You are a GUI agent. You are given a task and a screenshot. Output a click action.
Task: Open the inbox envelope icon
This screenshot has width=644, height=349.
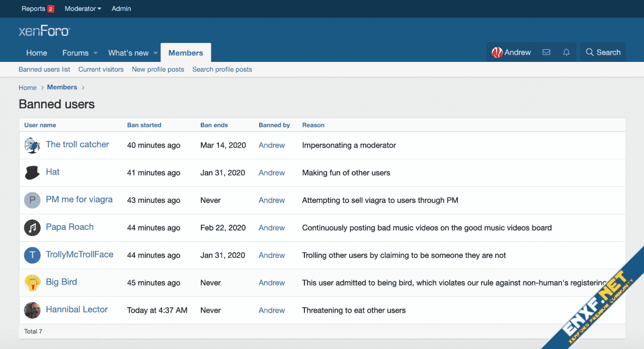[x=546, y=52]
